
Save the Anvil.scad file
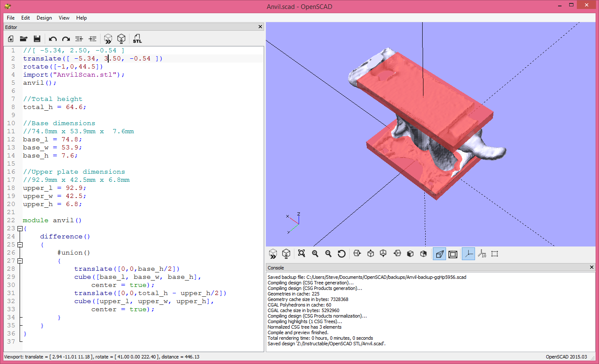37,39
